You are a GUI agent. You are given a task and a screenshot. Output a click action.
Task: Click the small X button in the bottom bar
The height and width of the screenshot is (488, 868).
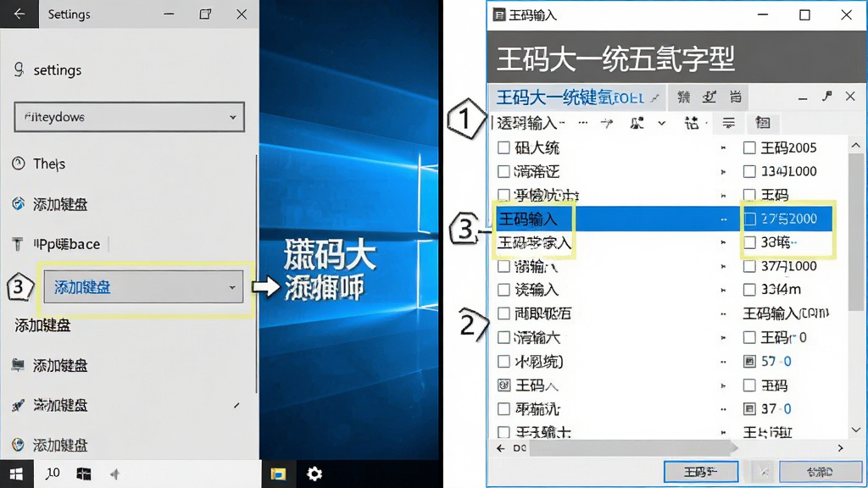(764, 472)
